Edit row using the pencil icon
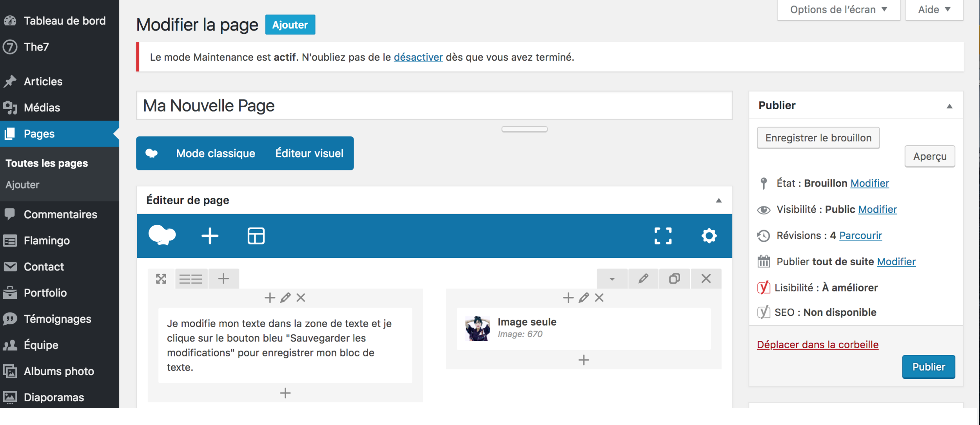The image size is (980, 425). (x=643, y=279)
